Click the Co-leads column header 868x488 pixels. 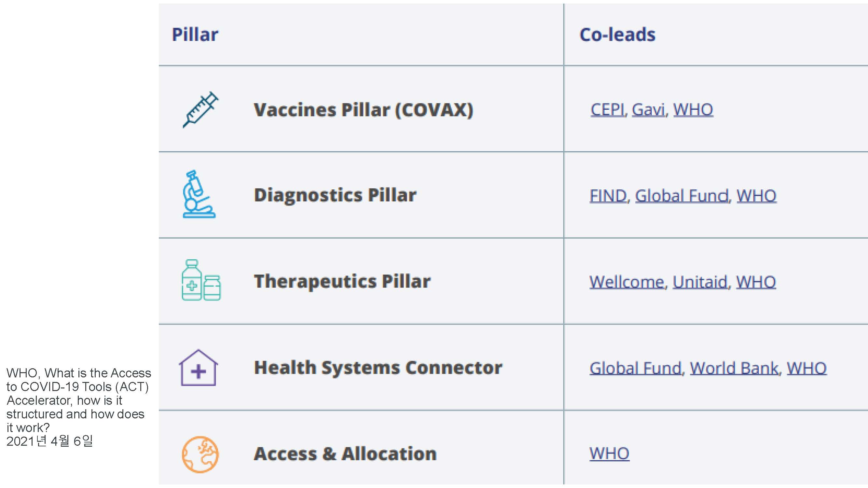(x=617, y=35)
